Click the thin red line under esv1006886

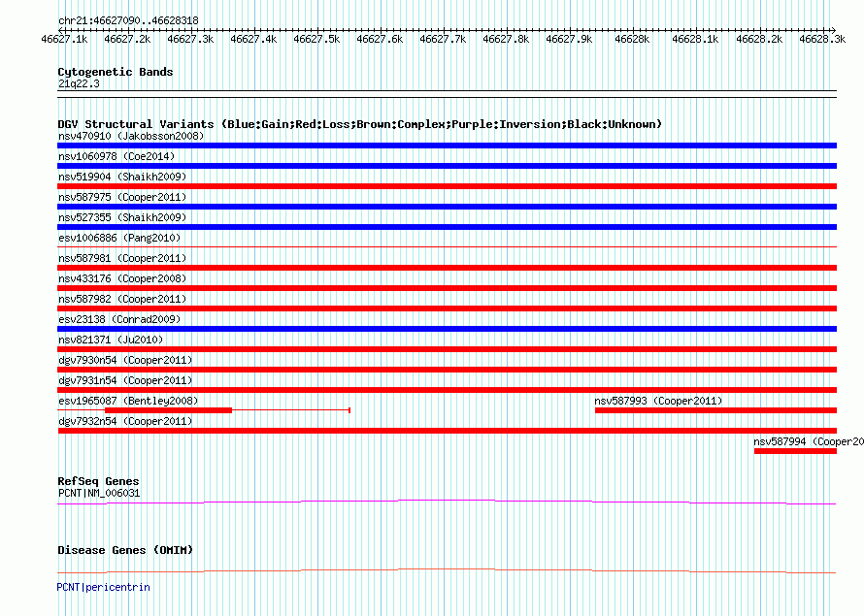(447, 246)
